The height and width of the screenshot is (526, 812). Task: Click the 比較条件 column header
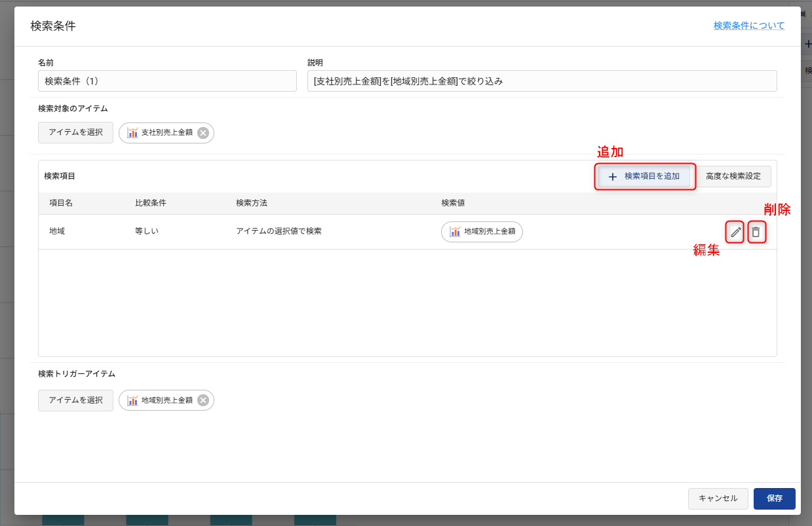point(150,203)
